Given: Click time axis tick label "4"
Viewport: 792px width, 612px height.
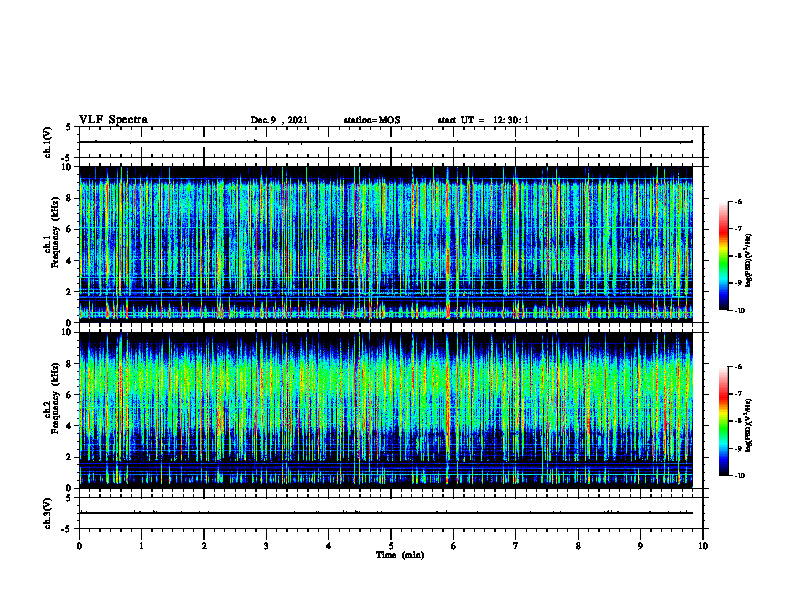Looking at the screenshot, I should pos(329,546).
